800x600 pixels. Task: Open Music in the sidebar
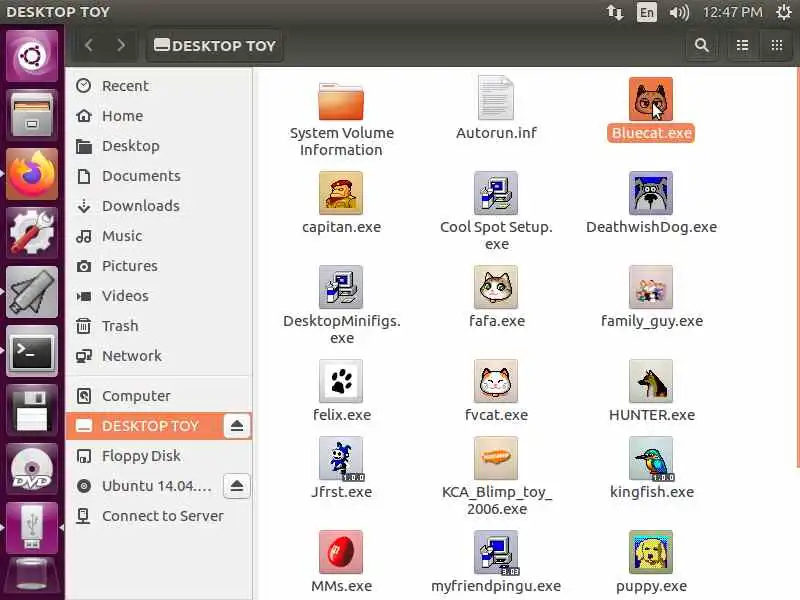pos(159,236)
